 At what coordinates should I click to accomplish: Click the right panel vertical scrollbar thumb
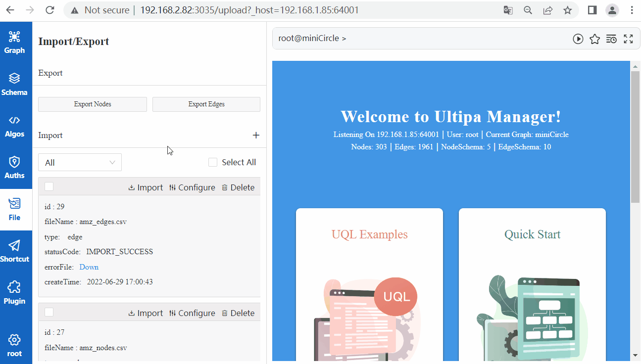[635, 136]
